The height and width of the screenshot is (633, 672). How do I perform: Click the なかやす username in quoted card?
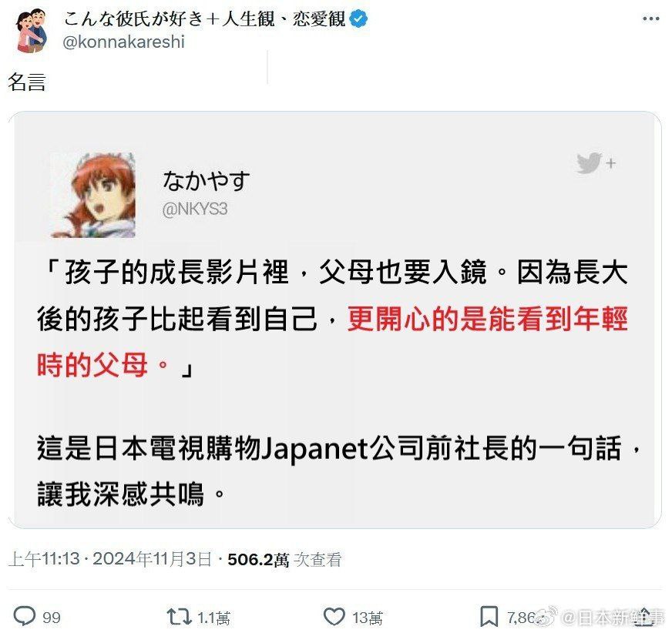pos(206,180)
